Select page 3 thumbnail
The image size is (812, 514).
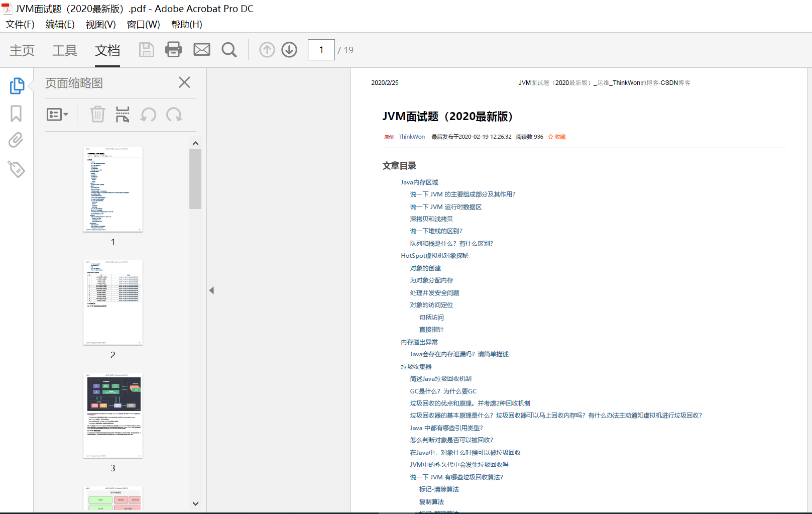click(113, 416)
